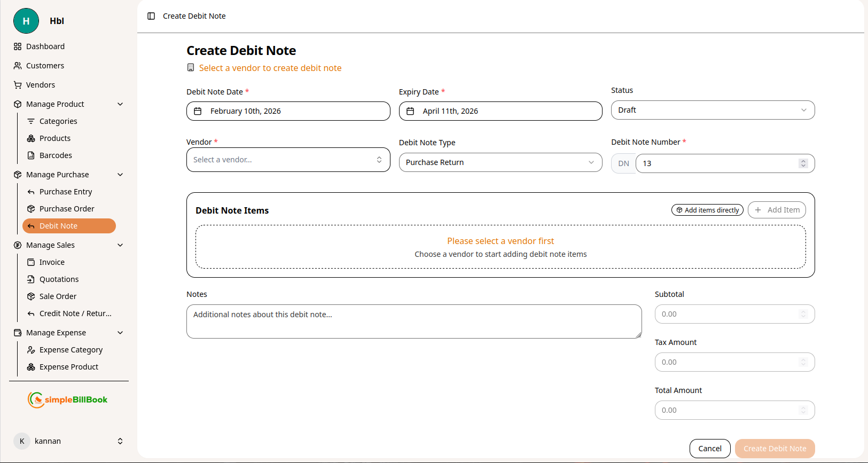
Task: Click the Debit Note Number stepper arrows
Action: 803,163
